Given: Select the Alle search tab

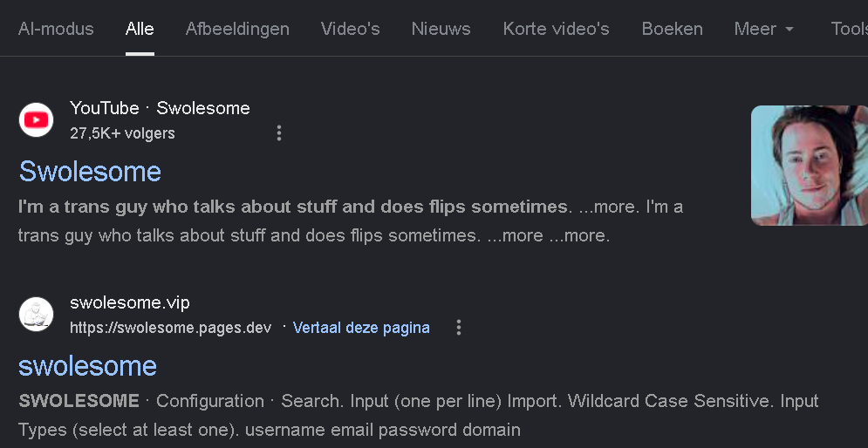Looking at the screenshot, I should click(140, 29).
